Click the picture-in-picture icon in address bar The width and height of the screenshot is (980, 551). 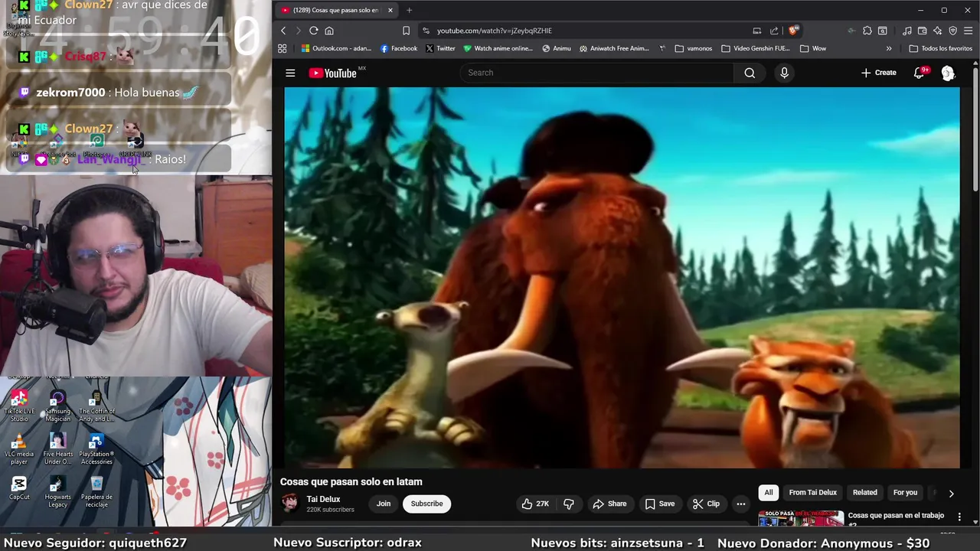coord(757,31)
